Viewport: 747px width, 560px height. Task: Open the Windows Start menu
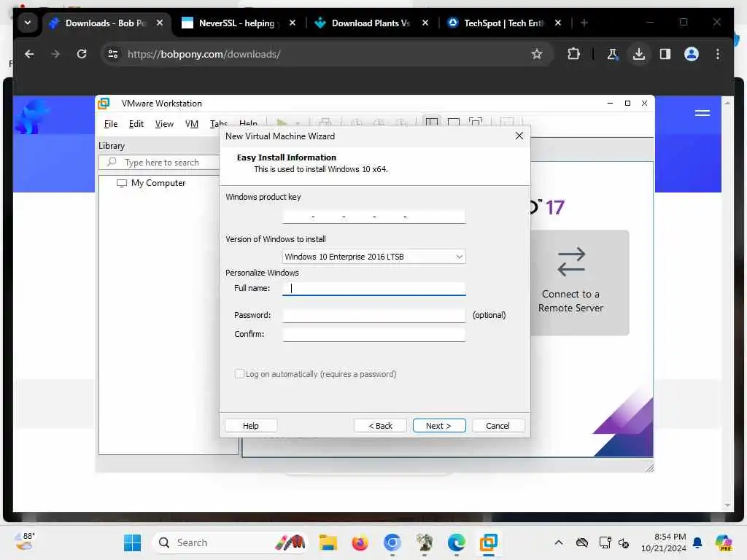[132, 542]
